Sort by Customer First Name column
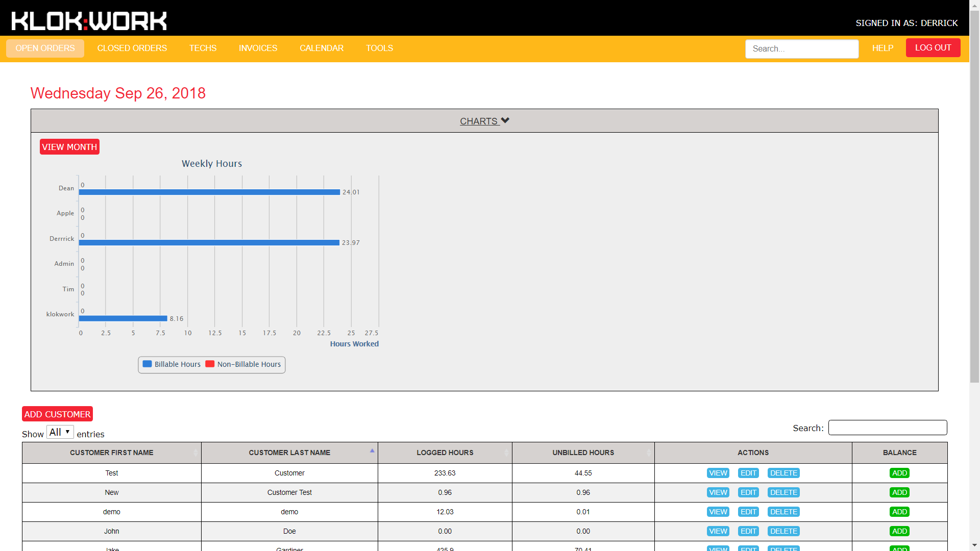 coord(112,453)
